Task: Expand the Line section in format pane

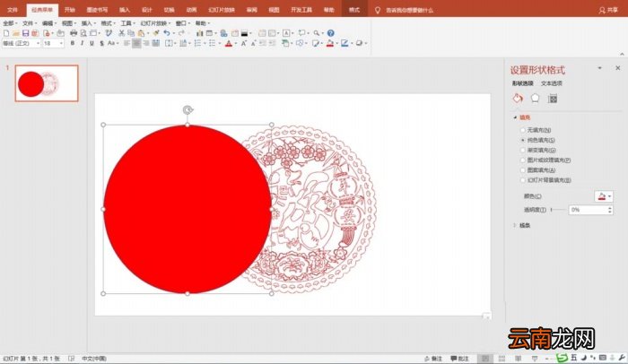Action: tap(515, 225)
